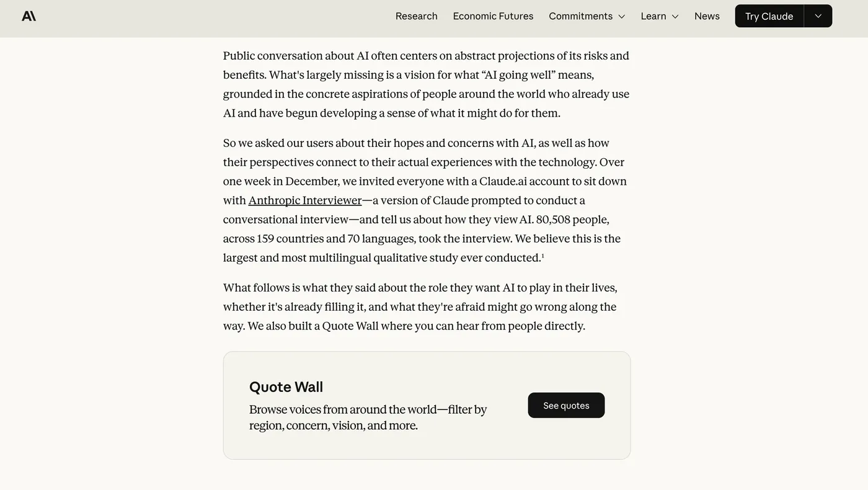Viewport: 868px width, 490px height.
Task: Navigate to the News page
Action: [x=707, y=16]
